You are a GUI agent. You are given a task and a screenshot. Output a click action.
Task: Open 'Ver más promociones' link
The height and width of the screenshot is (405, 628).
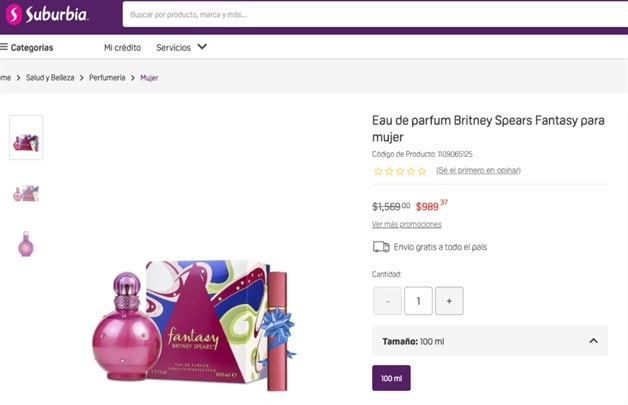[x=407, y=224]
